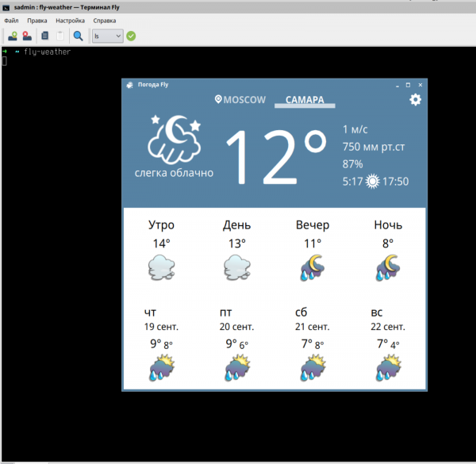Screen dimensions: 476x464
Task: Click the Ночь forecast rain icon
Action: (x=388, y=267)
